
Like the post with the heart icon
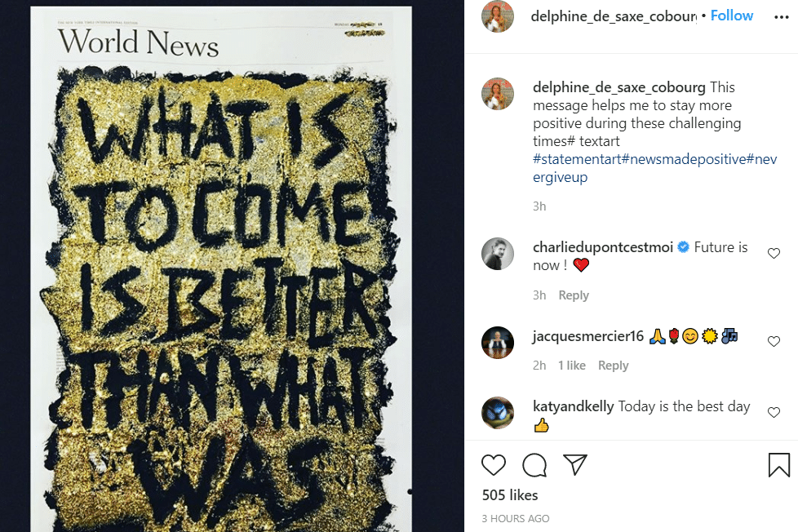[x=493, y=465]
